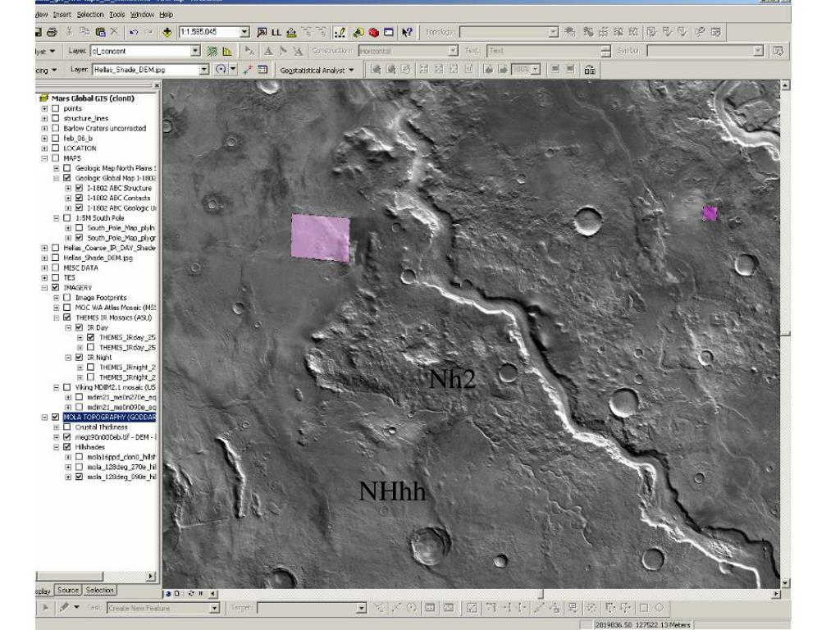The width and height of the screenshot is (840, 630).
Task: Open the cl_concent Layer dropdown
Action: coord(195,51)
